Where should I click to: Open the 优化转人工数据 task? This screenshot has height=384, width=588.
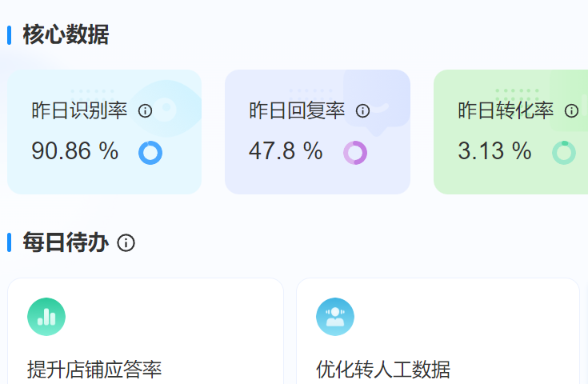(x=383, y=370)
